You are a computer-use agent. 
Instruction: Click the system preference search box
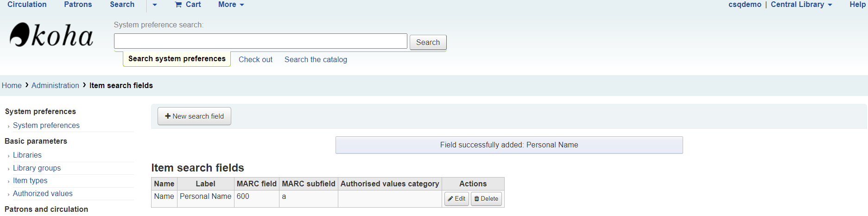pos(260,41)
